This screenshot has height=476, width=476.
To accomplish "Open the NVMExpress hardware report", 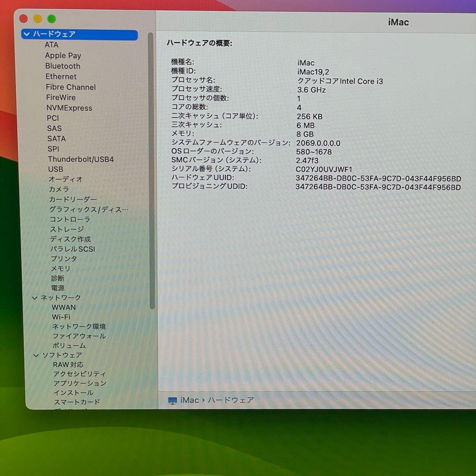I will coord(69,108).
